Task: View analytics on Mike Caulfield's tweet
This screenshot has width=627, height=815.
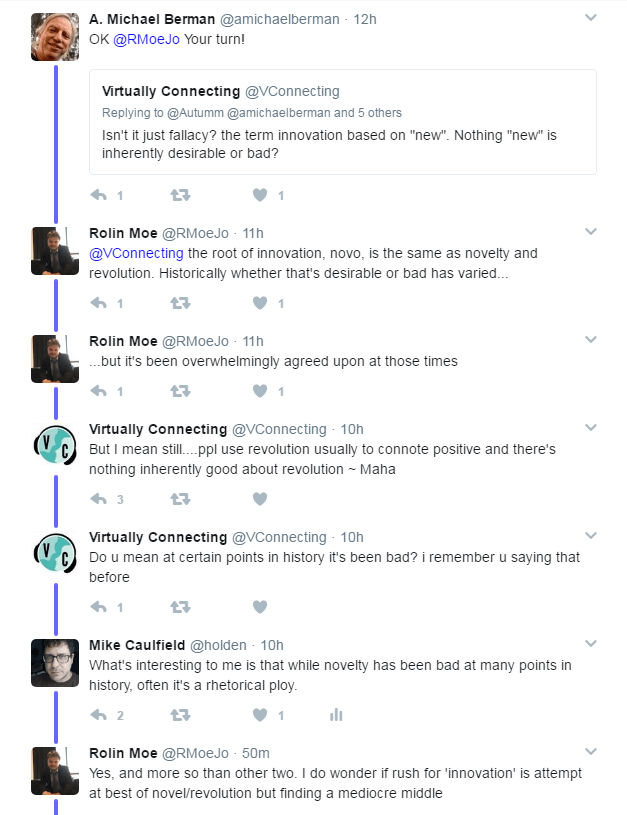Action: 336,714
